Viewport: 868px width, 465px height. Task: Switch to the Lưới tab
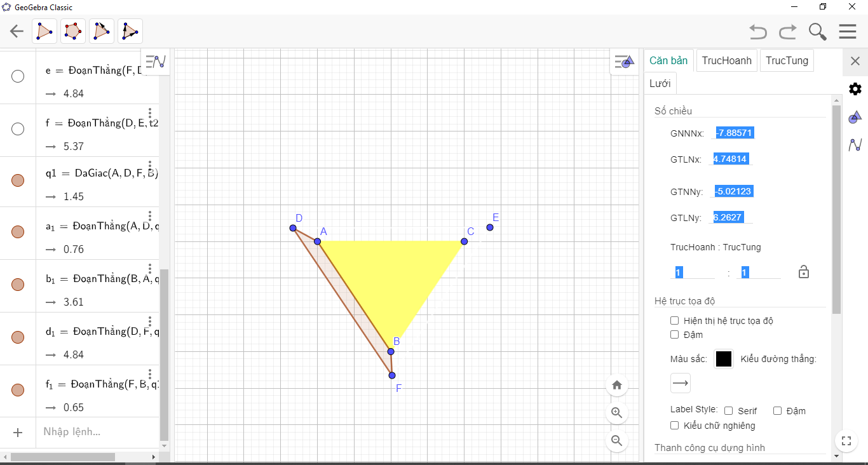pos(660,83)
